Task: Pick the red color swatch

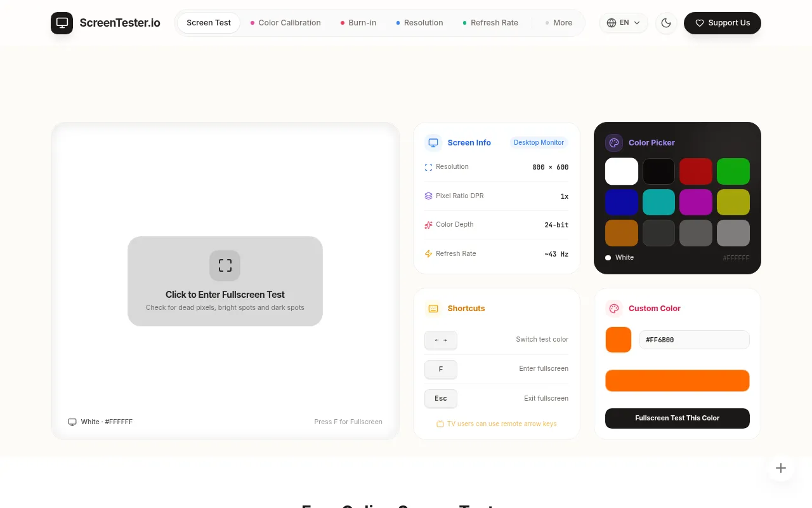Action: tap(696, 171)
